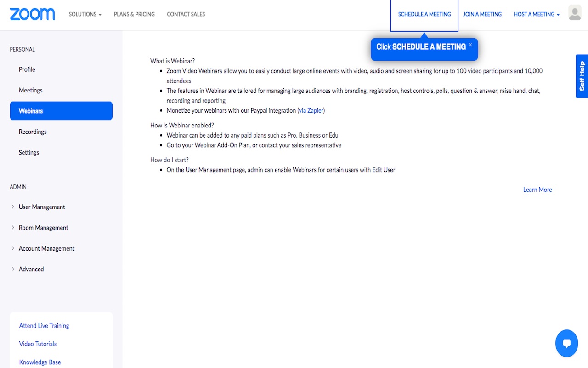Click the PERSONAL section label
This screenshot has height=368, width=588.
[22, 49]
